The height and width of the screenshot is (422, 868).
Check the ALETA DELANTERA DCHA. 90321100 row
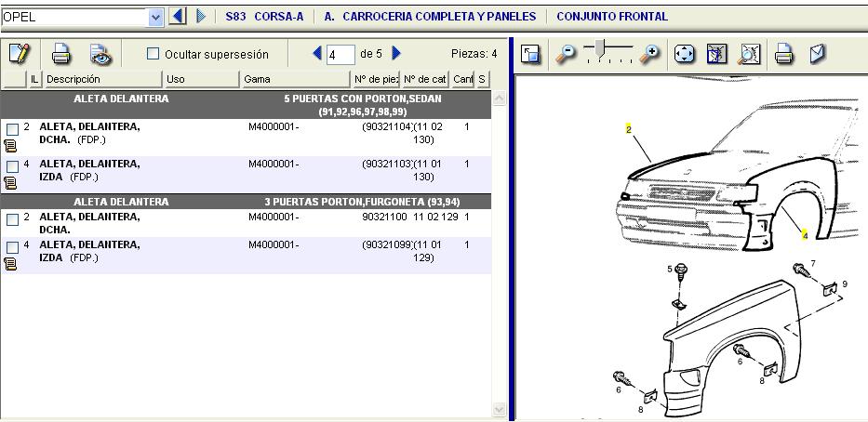click(x=13, y=220)
